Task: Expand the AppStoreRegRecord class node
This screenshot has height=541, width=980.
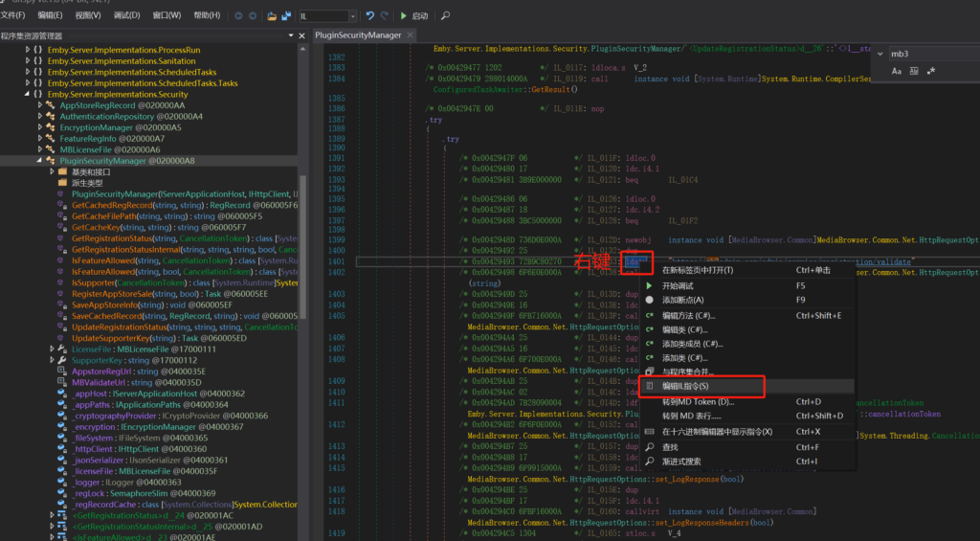Action: pos(39,105)
